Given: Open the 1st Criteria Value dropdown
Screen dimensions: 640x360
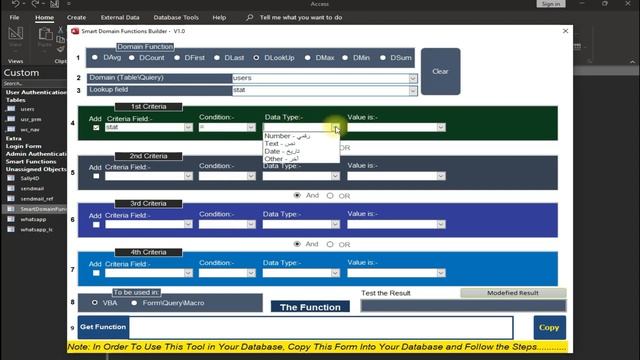Looking at the screenshot, I should (440, 127).
